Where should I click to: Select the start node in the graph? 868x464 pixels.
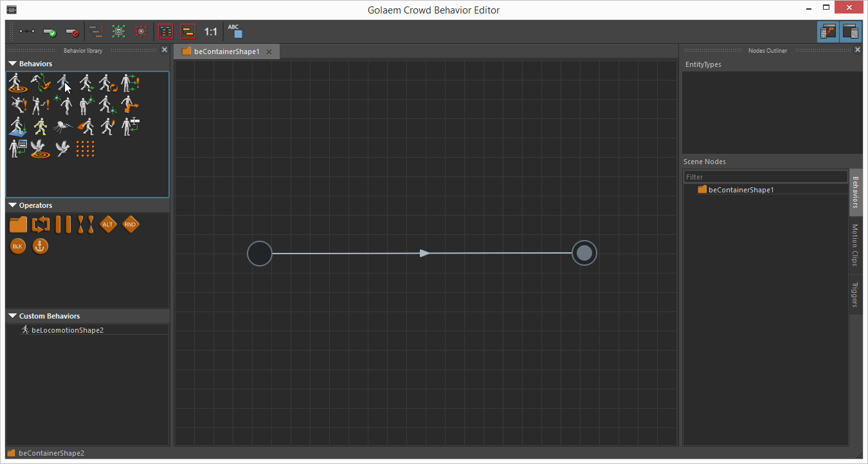[x=260, y=254]
